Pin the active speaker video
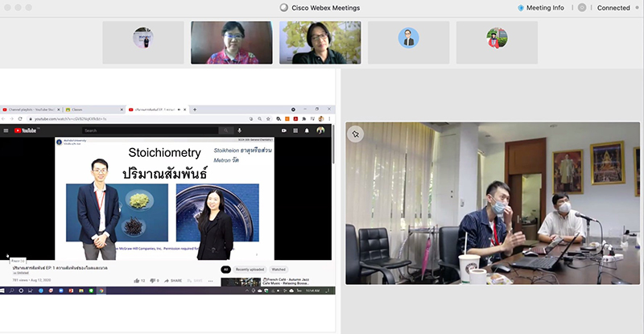This screenshot has height=334, width=644. coord(357,134)
